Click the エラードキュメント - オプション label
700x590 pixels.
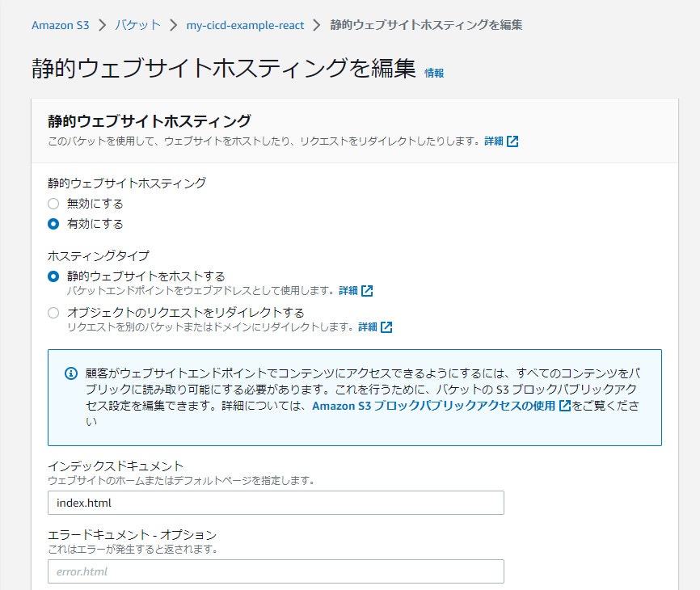click(132, 535)
